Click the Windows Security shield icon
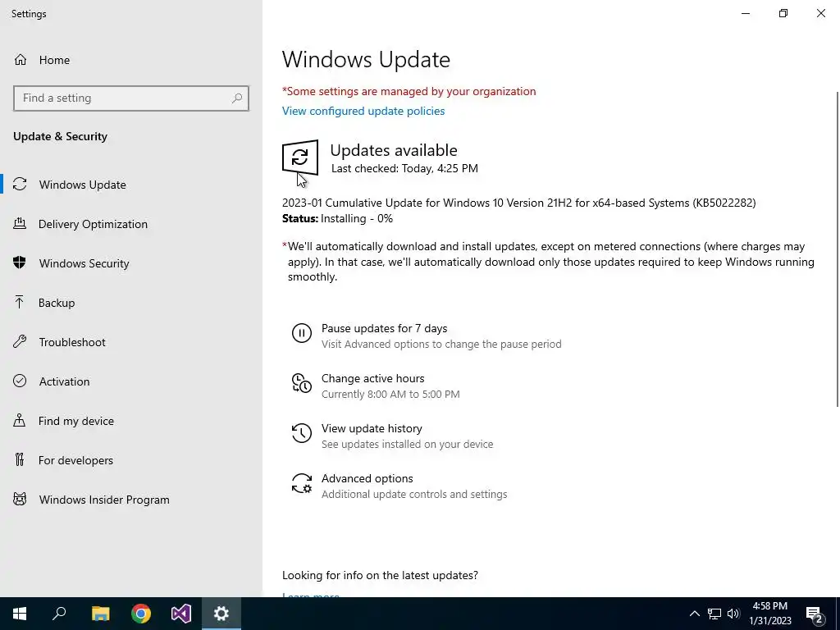The height and width of the screenshot is (630, 840). tap(20, 263)
